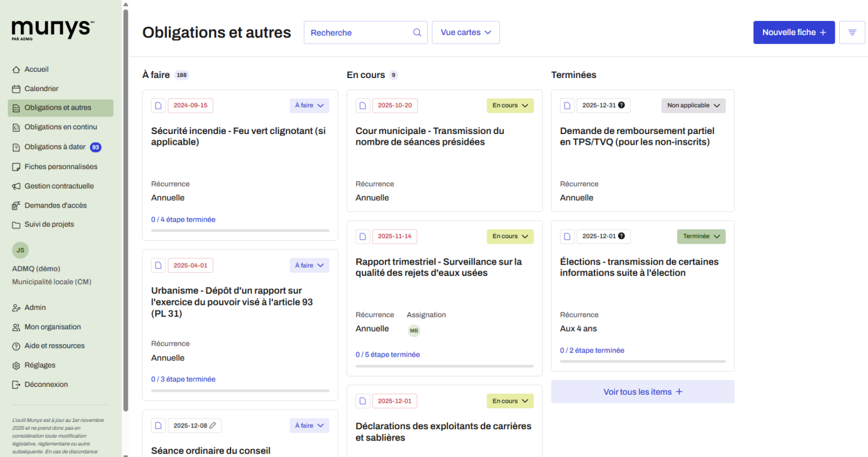The image size is (868, 457).
Task: Go to Calendrier in the sidebar
Action: [x=41, y=89]
